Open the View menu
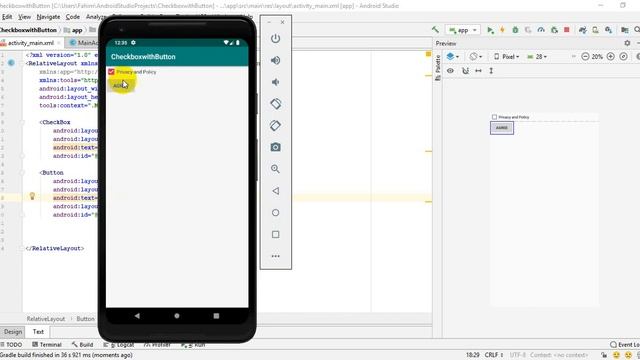 click(24, 17)
